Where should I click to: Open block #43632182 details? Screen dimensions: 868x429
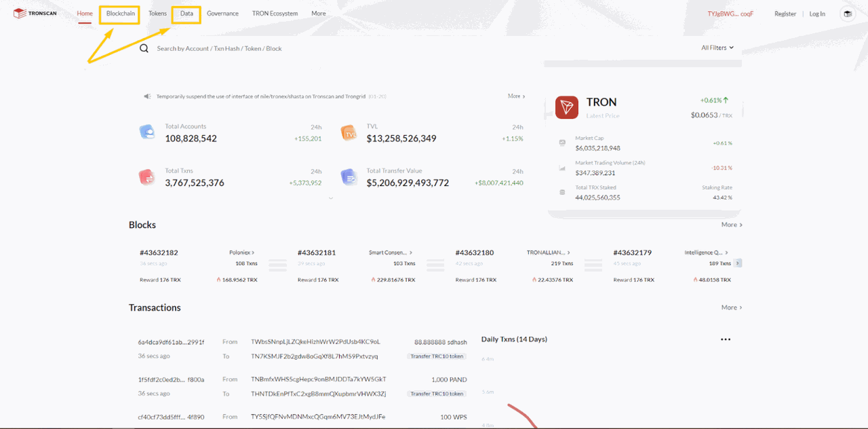(159, 252)
